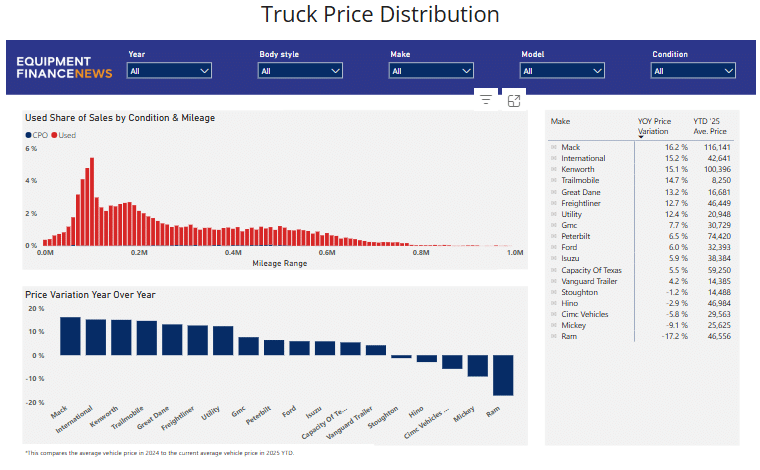Expand the Capacity Of Texas row
This screenshot has height=470, width=760.
point(554,270)
